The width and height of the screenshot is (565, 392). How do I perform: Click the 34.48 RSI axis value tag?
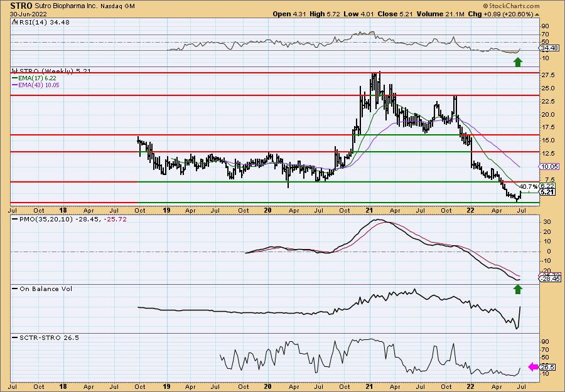tap(549, 48)
